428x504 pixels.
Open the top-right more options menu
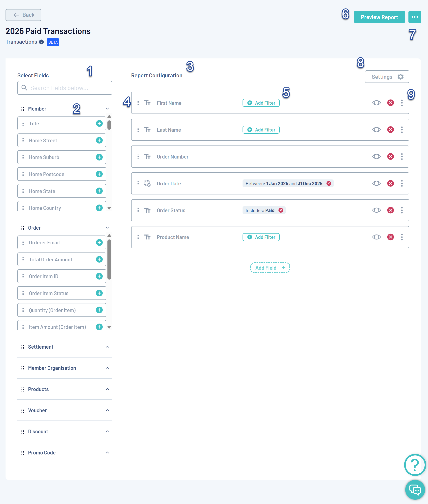pos(414,17)
